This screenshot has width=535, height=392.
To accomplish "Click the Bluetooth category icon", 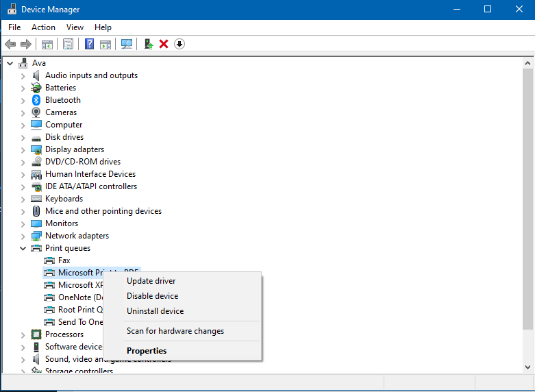I will pos(36,100).
